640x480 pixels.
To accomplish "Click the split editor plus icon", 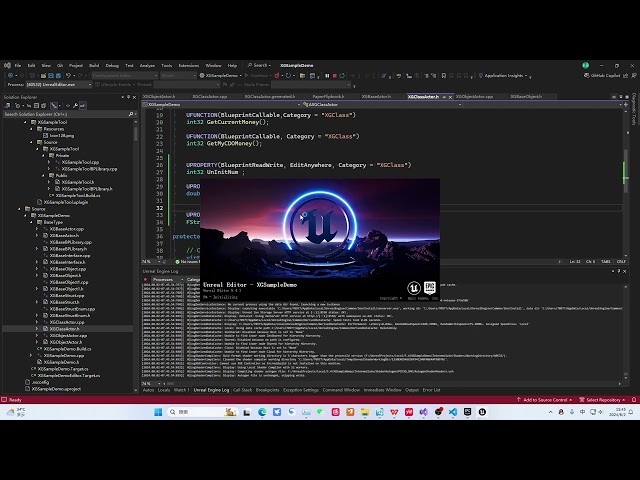I will pyautogui.click(x=626, y=105).
